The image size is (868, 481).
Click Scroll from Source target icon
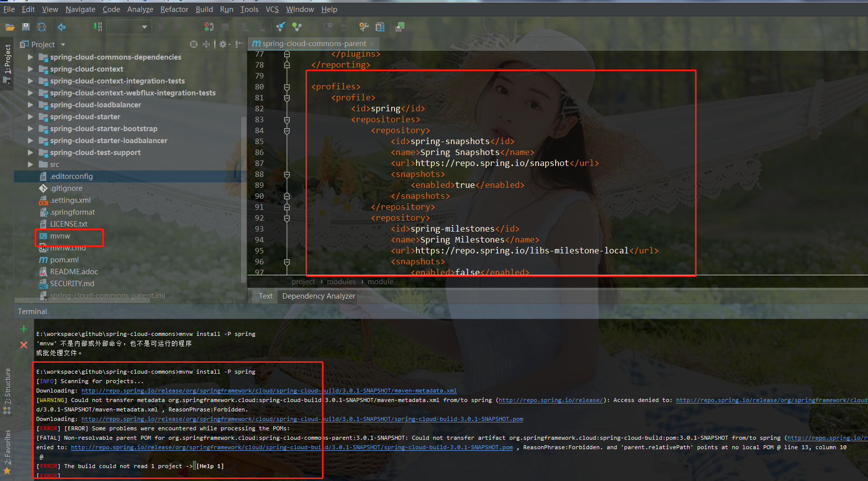pos(194,44)
